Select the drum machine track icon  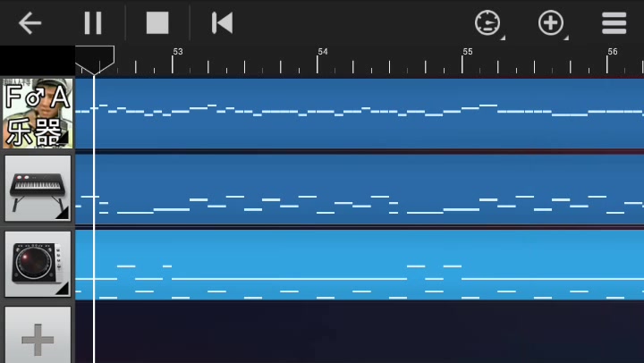point(38,264)
